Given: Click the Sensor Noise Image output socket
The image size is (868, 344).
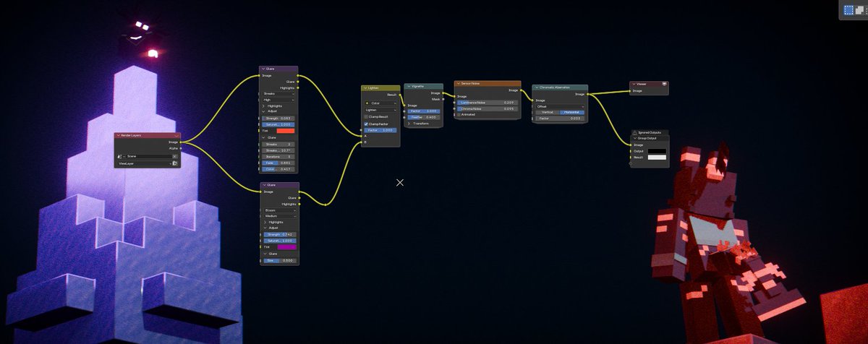Looking at the screenshot, I should coord(521,90).
